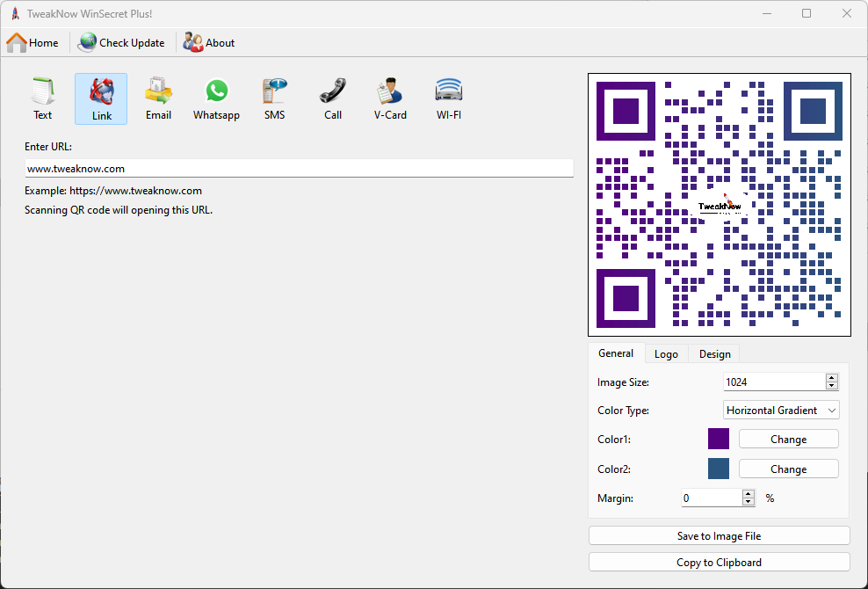Go to Home in the toolbar
The height and width of the screenshot is (589, 868).
tap(33, 43)
